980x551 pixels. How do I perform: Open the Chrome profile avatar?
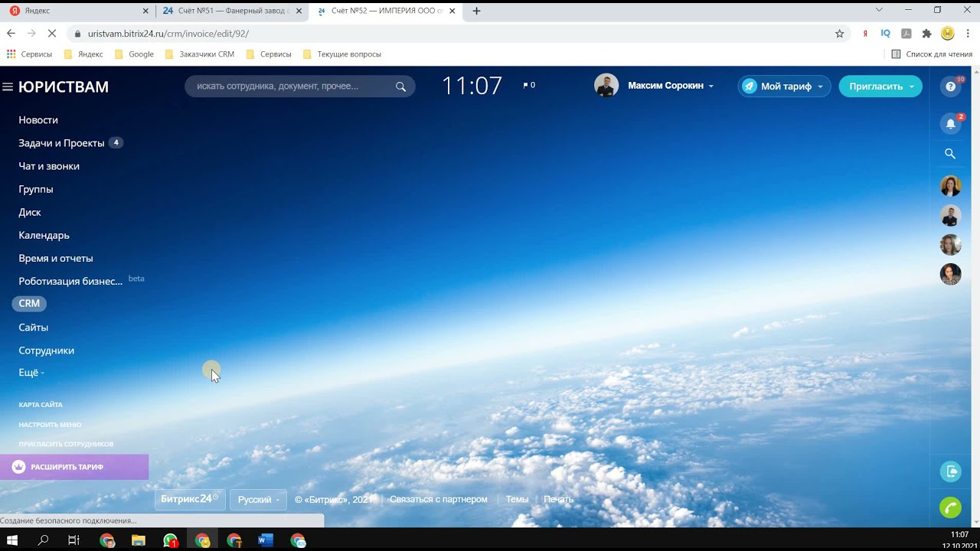click(948, 34)
